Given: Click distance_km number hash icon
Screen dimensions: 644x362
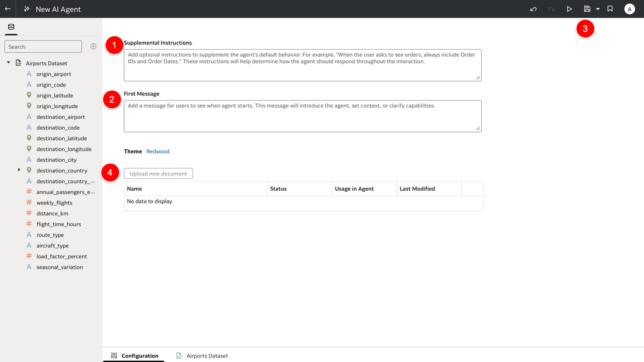Looking at the screenshot, I should 29,213.
